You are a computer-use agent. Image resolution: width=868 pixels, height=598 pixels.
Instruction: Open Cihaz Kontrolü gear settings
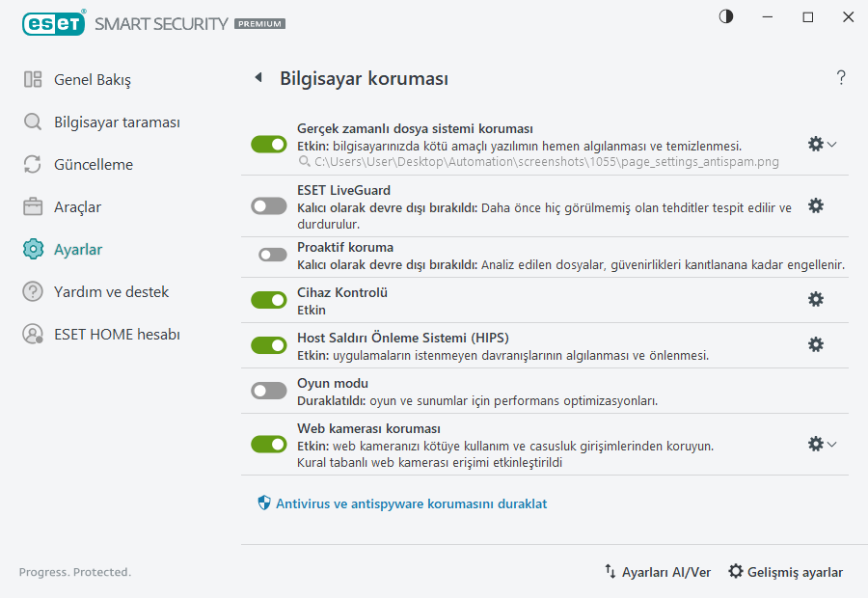tap(816, 299)
